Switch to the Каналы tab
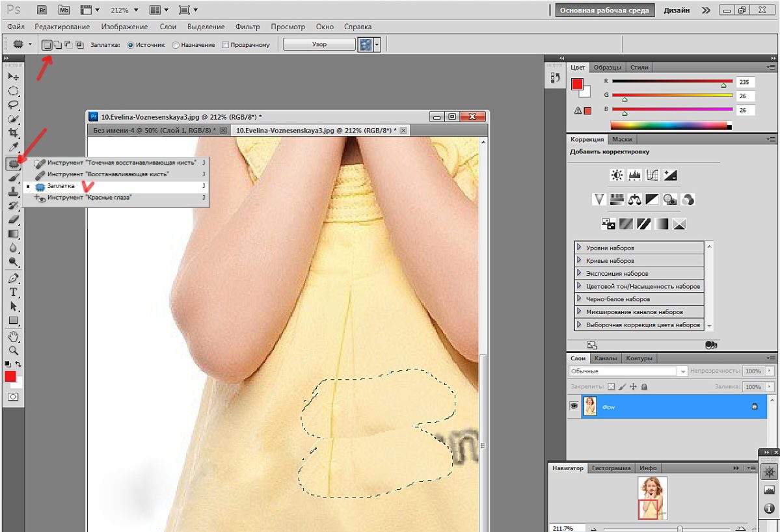 (x=606, y=358)
